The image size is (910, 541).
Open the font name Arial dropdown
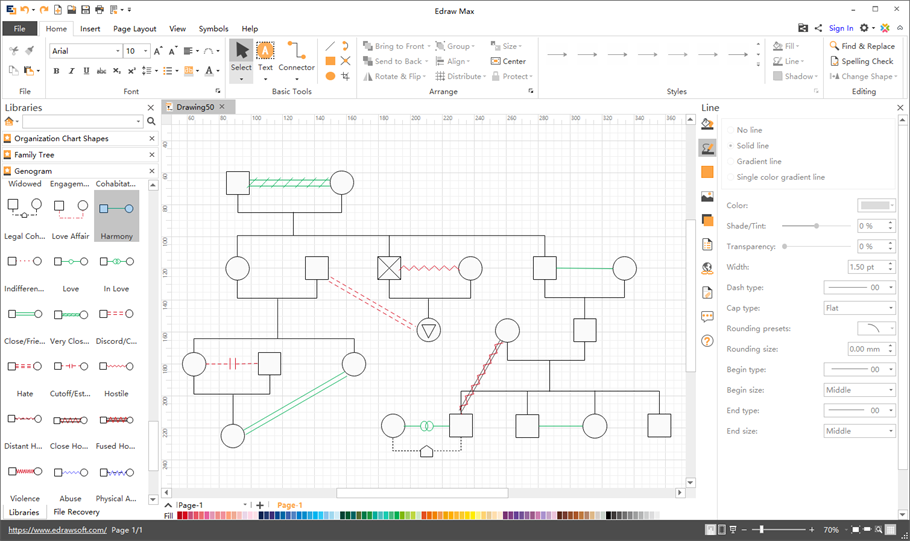coord(117,51)
